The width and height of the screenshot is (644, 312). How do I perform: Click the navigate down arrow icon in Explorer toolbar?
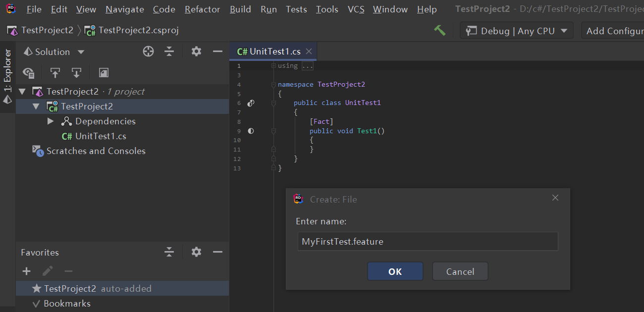[76, 73]
